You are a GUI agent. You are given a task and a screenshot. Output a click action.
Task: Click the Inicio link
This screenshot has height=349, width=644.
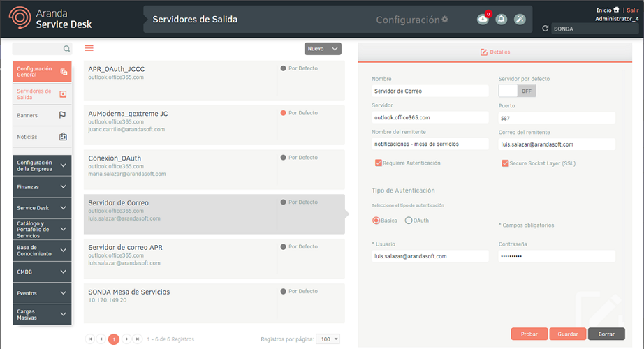point(603,10)
